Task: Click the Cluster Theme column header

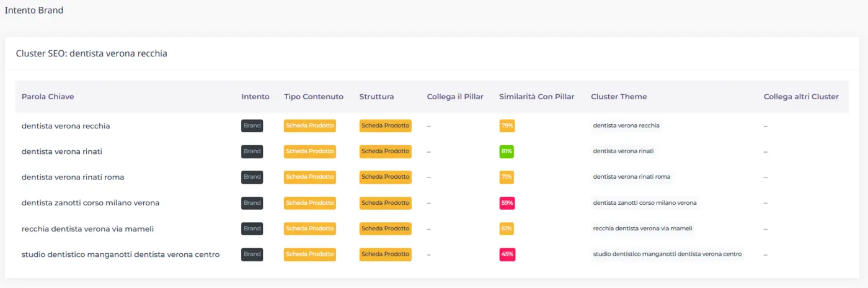Action: coord(619,97)
